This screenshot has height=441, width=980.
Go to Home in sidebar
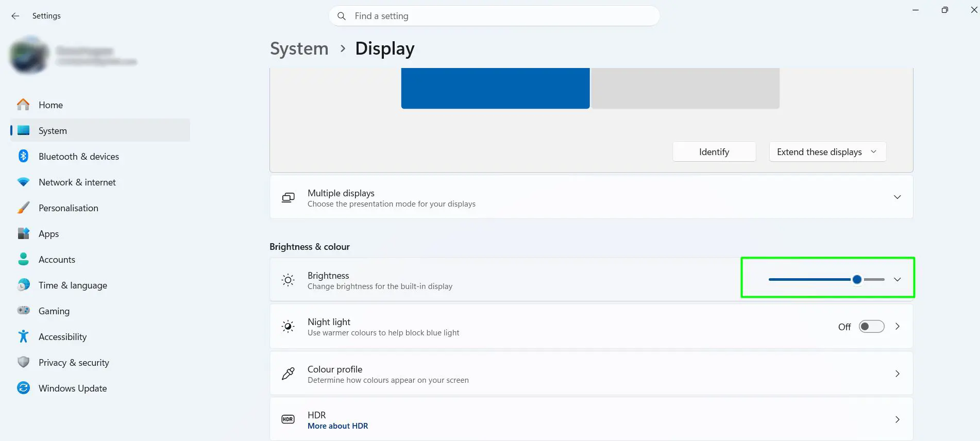(x=100, y=105)
